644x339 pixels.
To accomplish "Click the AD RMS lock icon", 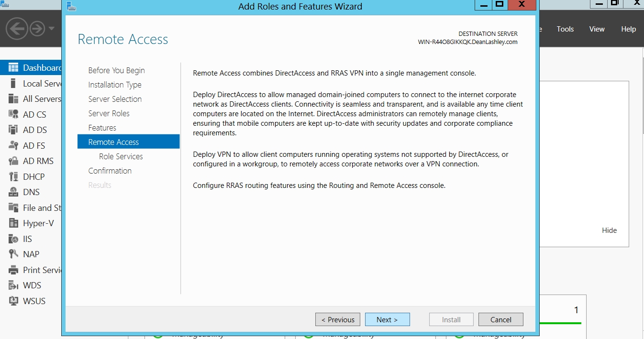I will tap(13, 161).
